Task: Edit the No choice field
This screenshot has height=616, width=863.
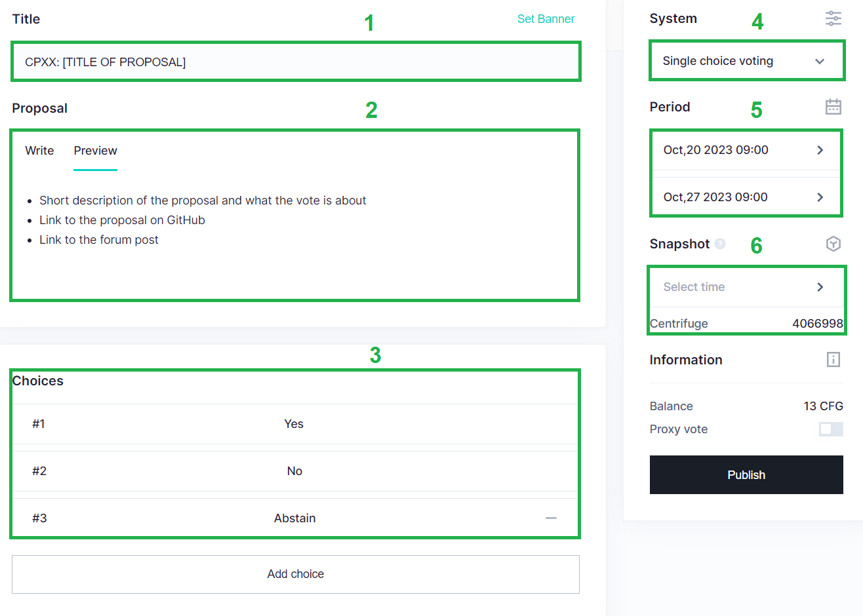Action: (294, 471)
